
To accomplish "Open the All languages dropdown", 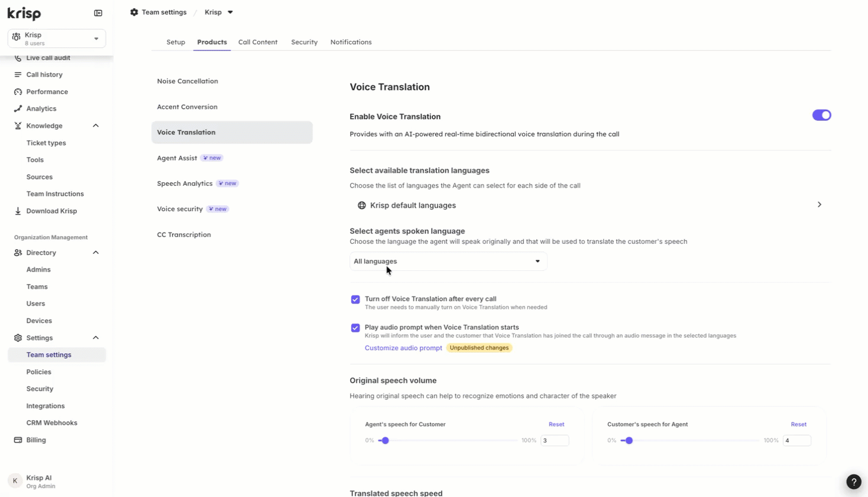I will point(448,262).
